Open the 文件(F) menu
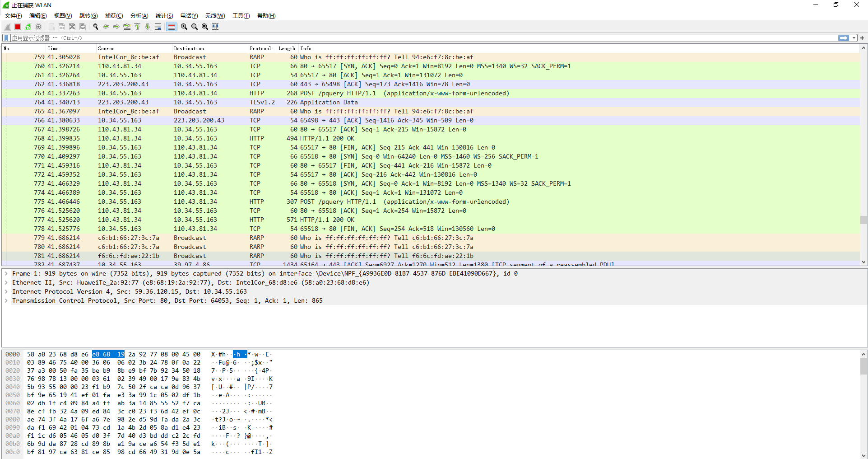Screen dimensions: 868x459 click(x=14, y=16)
